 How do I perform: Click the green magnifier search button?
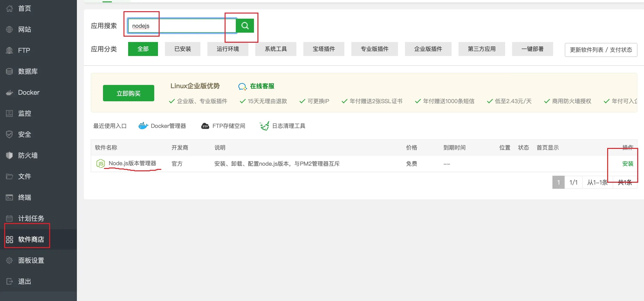245,25
